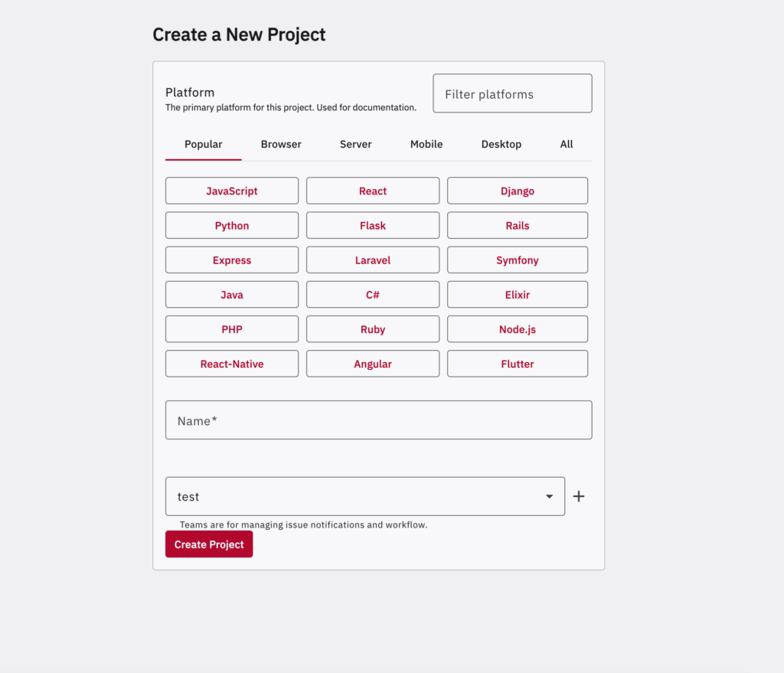Select the React platform button
Screen dimensions: 784x673
(373, 191)
